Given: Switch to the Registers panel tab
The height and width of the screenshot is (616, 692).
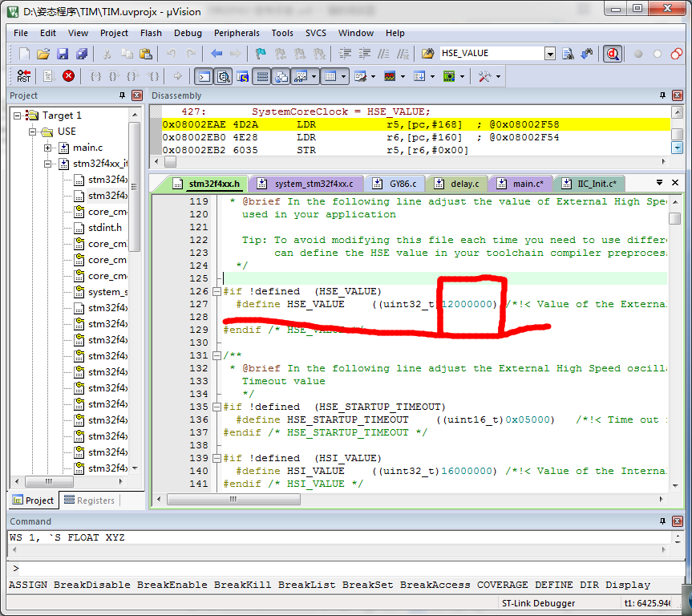Looking at the screenshot, I should point(90,500).
